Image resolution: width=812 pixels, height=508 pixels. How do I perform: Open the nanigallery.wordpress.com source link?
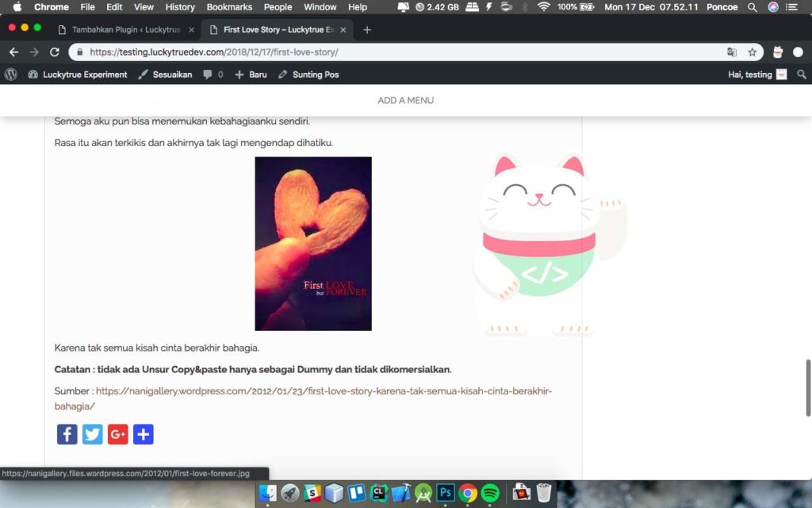pos(324,391)
